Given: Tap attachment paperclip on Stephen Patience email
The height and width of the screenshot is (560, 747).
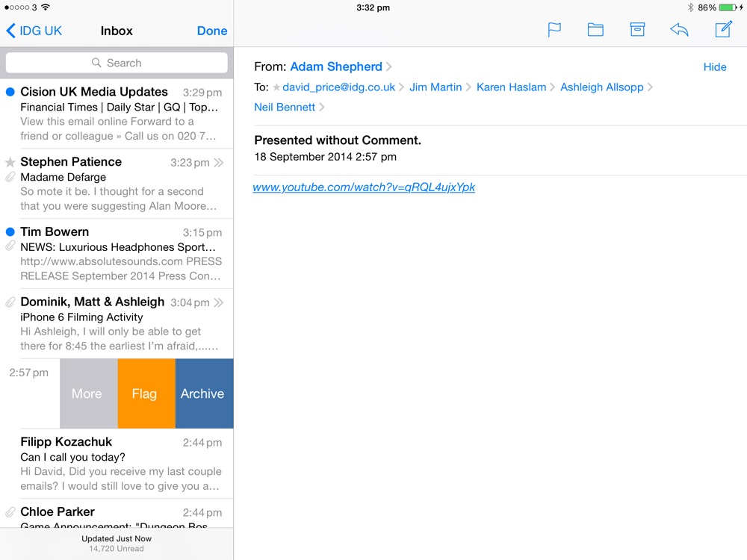Looking at the screenshot, I should tap(10, 177).
